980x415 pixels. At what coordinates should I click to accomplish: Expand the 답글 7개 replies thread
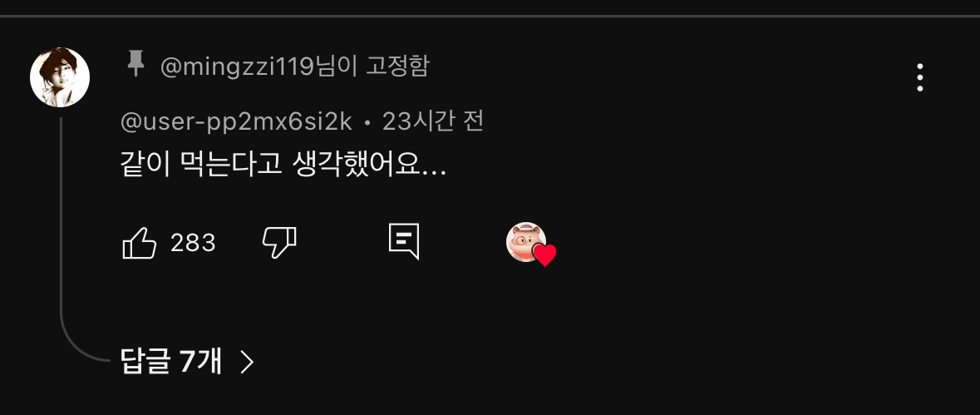[187, 361]
